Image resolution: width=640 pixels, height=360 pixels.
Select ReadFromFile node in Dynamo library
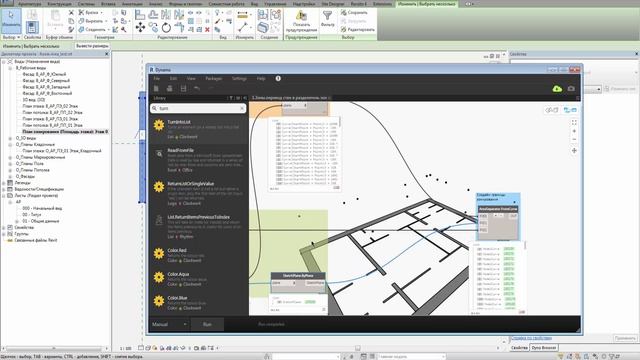199,160
